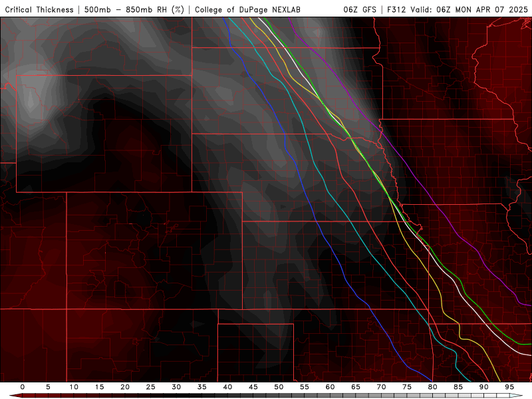532x399 pixels.
Task: Click the 20 label on the color scale
Action: [x=125, y=387]
